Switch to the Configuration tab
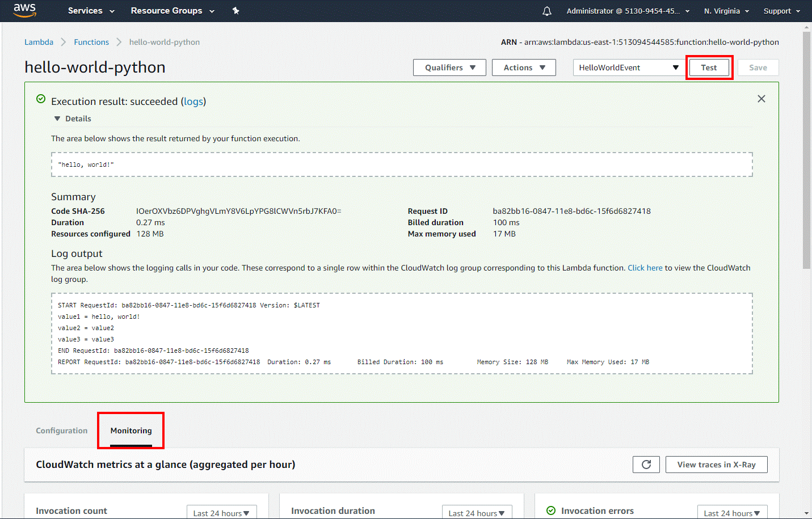Screen dimensions: 812x519 [62, 431]
